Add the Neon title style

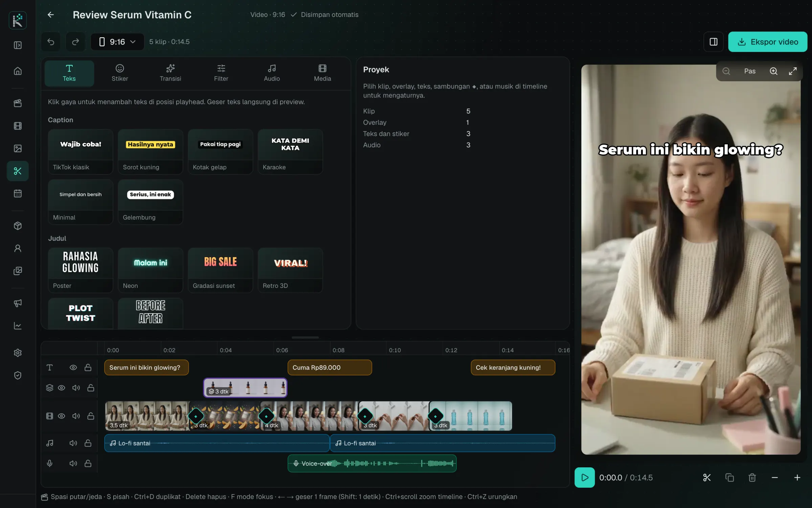point(150,270)
